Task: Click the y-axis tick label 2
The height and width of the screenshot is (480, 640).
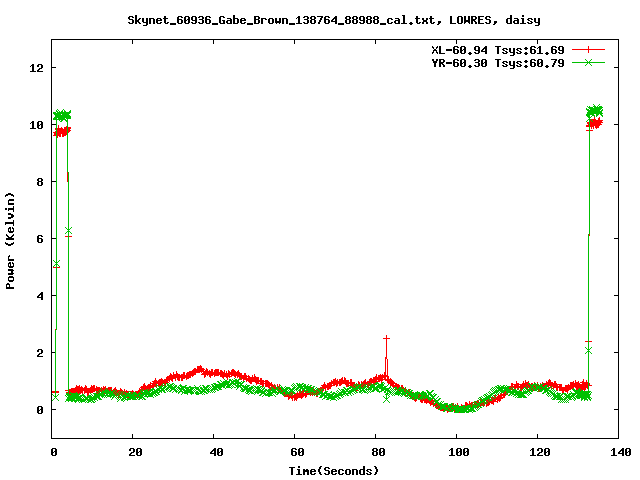Action: (40, 353)
